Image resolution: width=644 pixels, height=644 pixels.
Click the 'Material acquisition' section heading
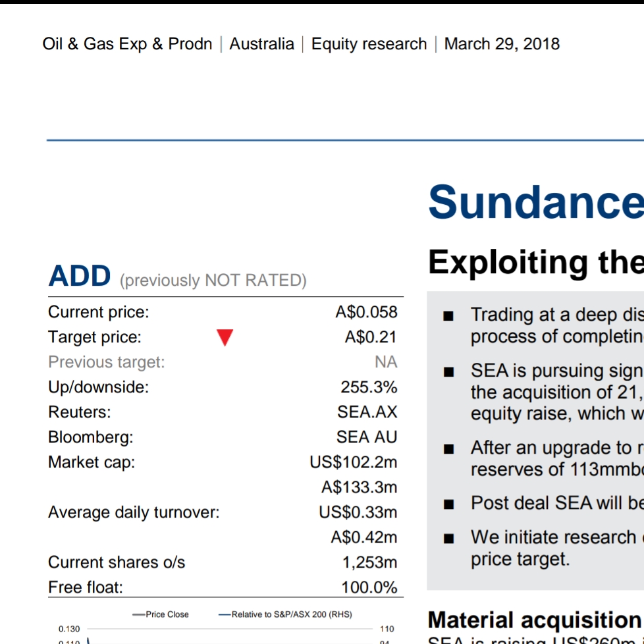point(534,620)
